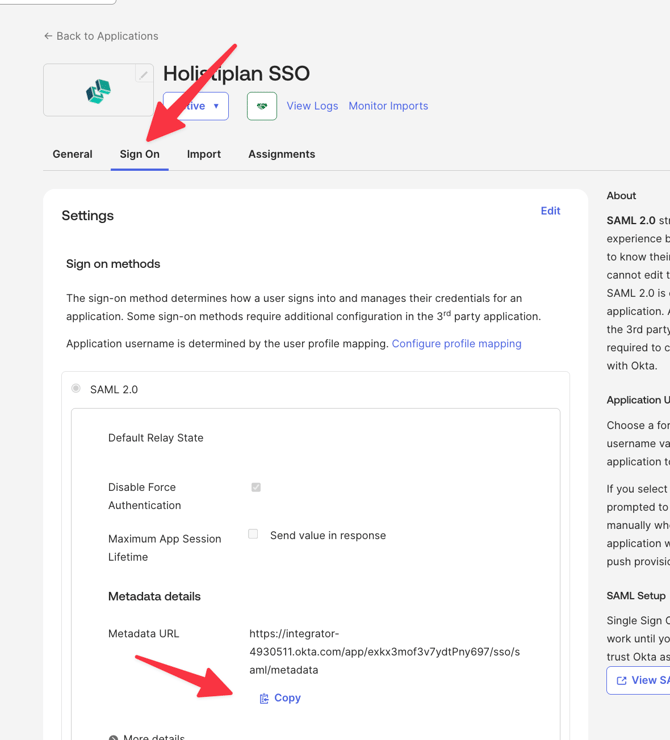This screenshot has height=740, width=670.
Task: Click the clipboard Copy icon for Metadata URL
Action: tap(264, 698)
